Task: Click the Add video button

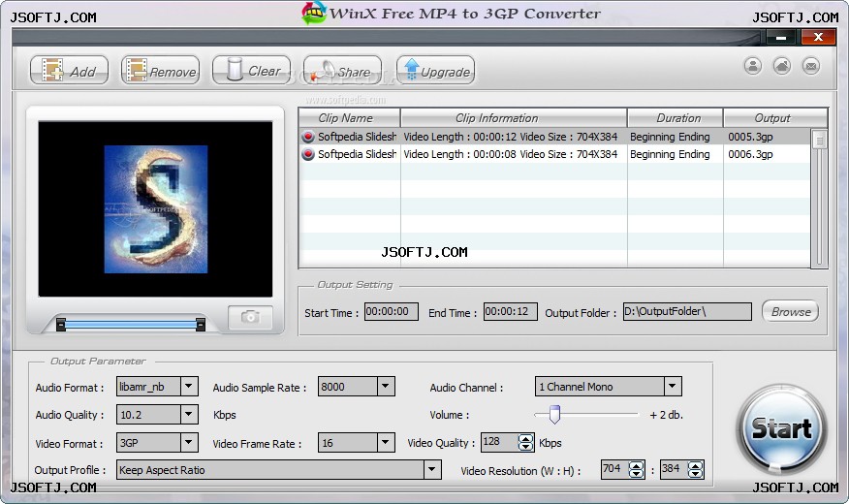Action: pos(69,71)
